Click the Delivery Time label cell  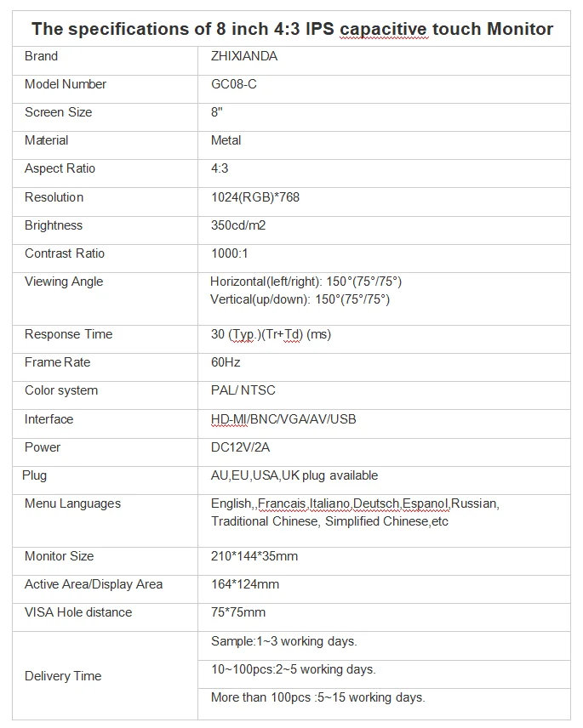(63, 676)
